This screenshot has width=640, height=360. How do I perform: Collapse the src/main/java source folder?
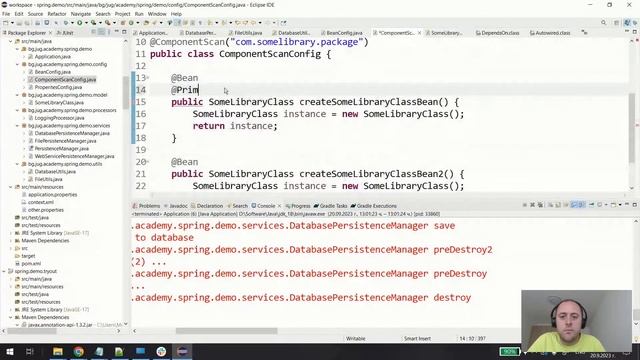[x=11, y=41]
